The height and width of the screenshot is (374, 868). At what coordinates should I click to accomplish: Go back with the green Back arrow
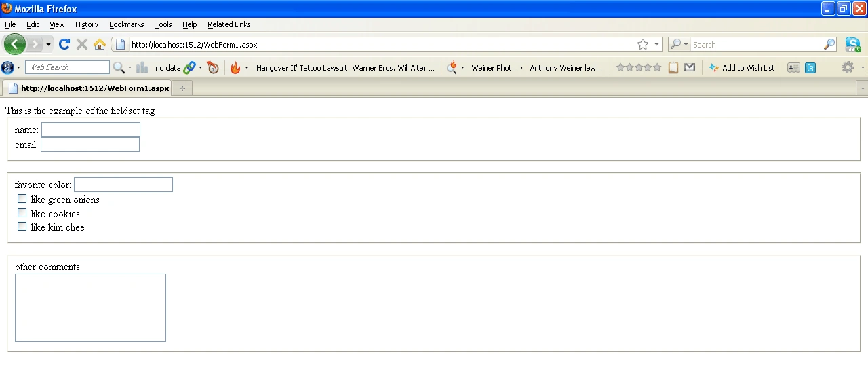14,44
